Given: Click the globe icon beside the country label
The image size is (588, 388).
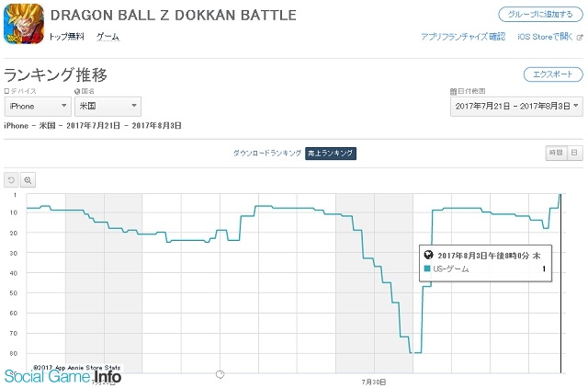Looking at the screenshot, I should tap(77, 91).
